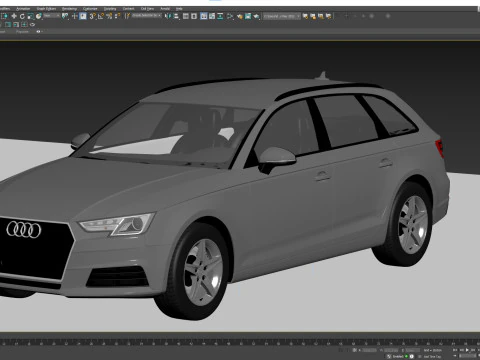Open the Animation menu
The image size is (480, 360).
tap(23, 9)
